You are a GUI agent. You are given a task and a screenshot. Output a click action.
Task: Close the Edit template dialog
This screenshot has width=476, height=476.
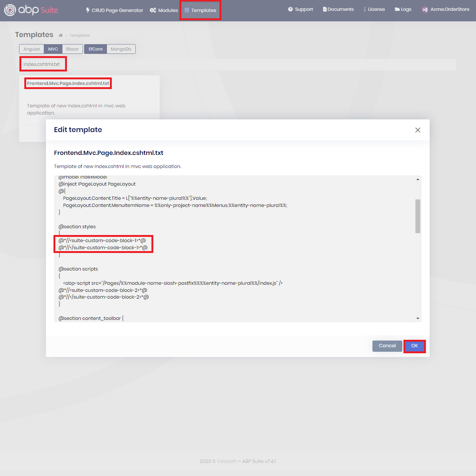point(418,130)
